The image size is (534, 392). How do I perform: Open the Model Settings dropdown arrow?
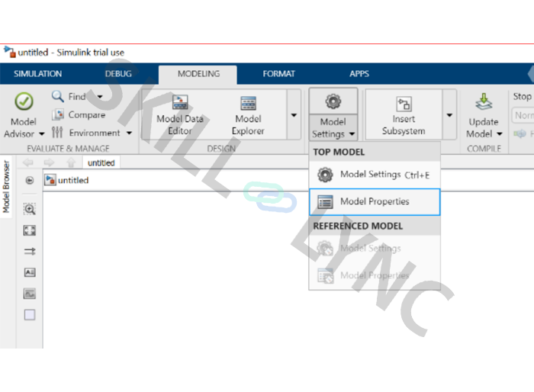tap(352, 134)
